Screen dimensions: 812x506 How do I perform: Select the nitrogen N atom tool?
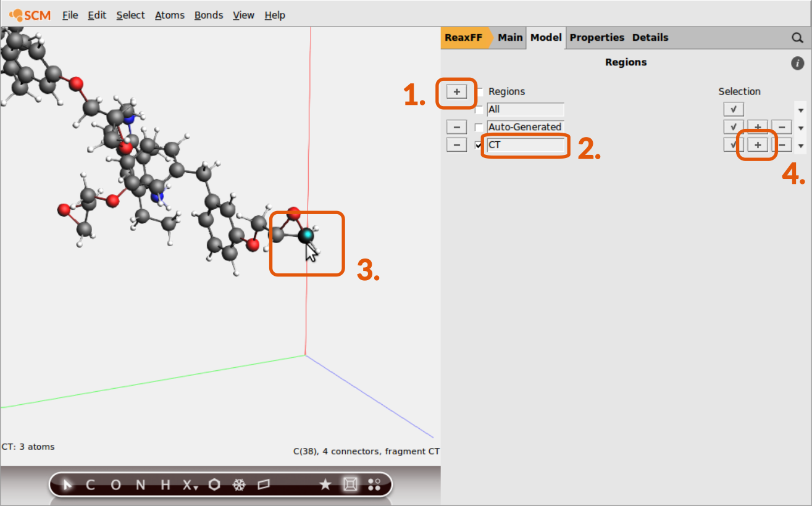coord(140,485)
